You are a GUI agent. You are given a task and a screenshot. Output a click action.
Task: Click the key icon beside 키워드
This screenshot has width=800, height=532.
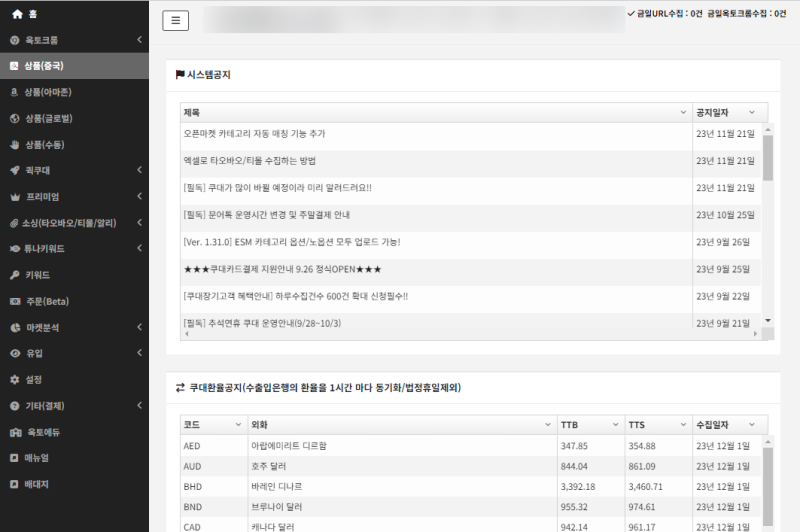tap(15, 275)
